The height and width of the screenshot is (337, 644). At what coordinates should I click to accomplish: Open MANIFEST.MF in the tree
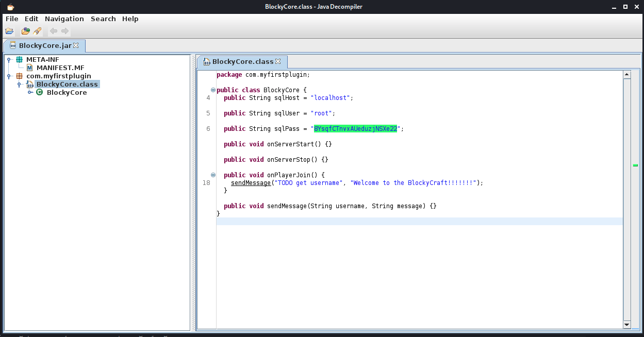[60, 68]
